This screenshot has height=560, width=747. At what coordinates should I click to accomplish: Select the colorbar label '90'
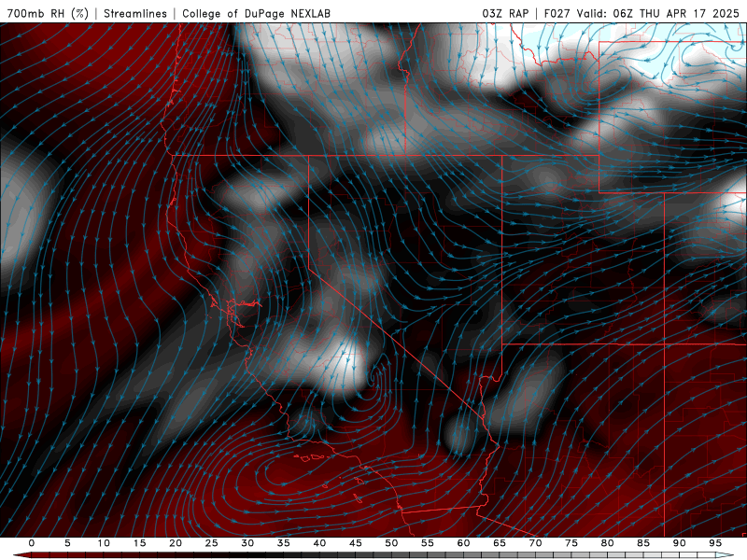(679, 543)
